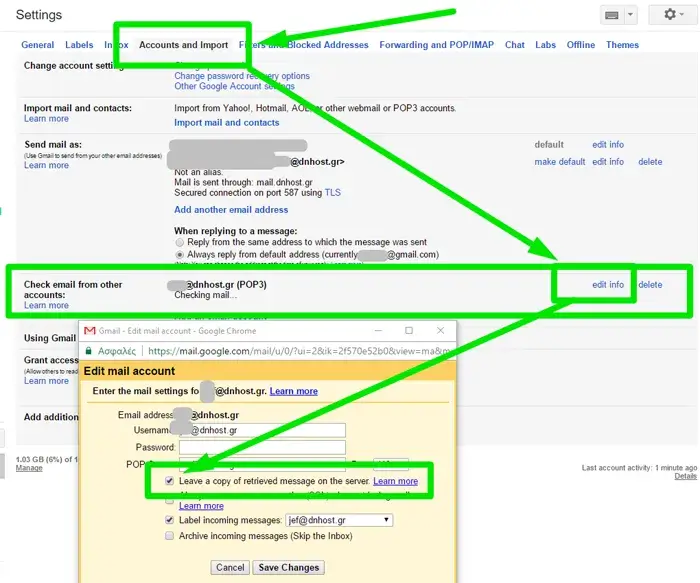
Task: Open the Forwarding and POP/IMAP tab
Action: tap(437, 45)
